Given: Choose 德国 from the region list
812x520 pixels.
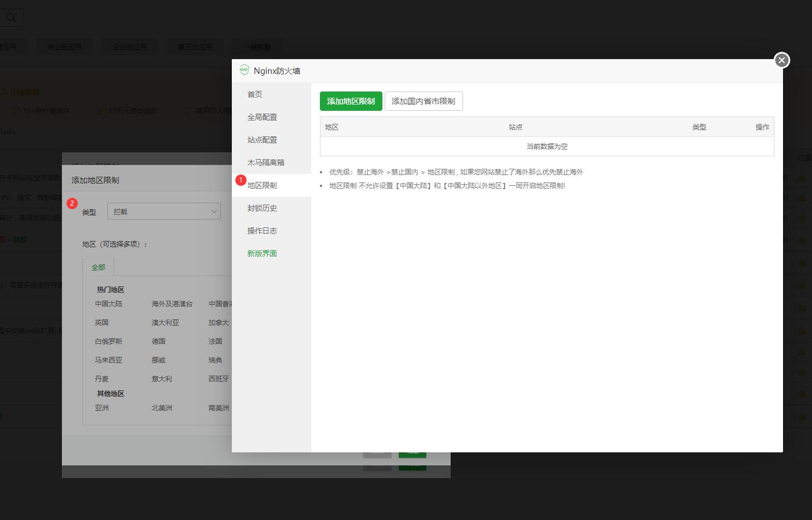Looking at the screenshot, I should click(x=159, y=342).
